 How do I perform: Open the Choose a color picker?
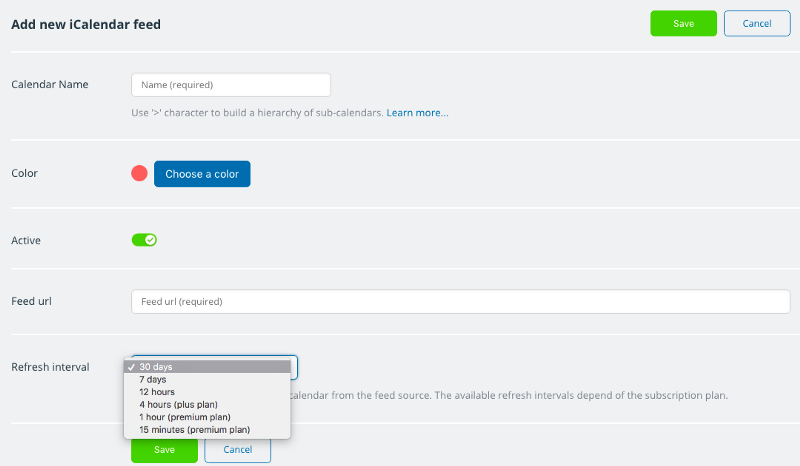pyautogui.click(x=202, y=174)
